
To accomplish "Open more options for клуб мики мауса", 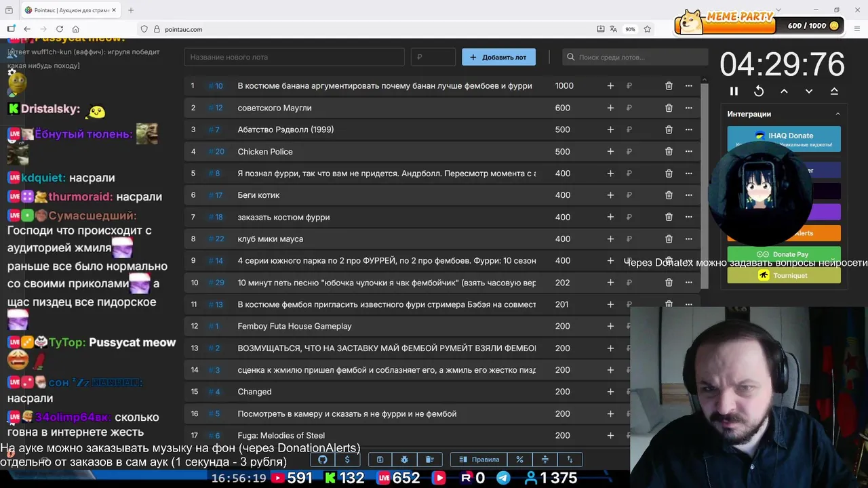I will point(689,239).
